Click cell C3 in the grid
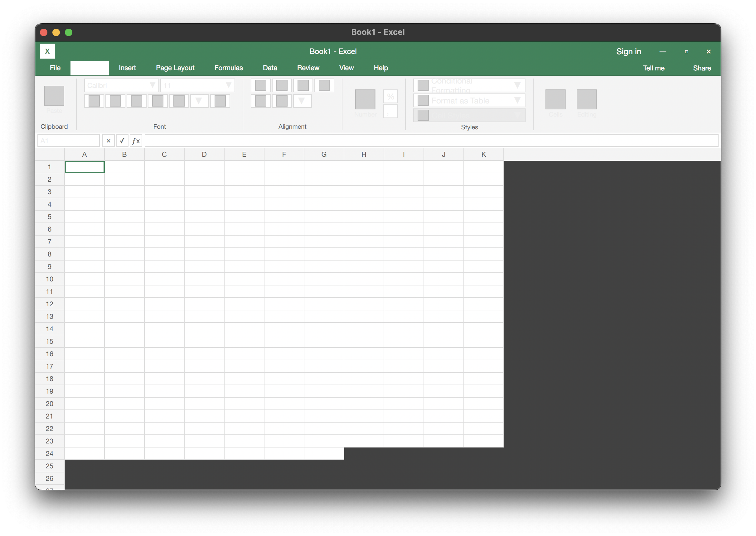 coord(164,192)
